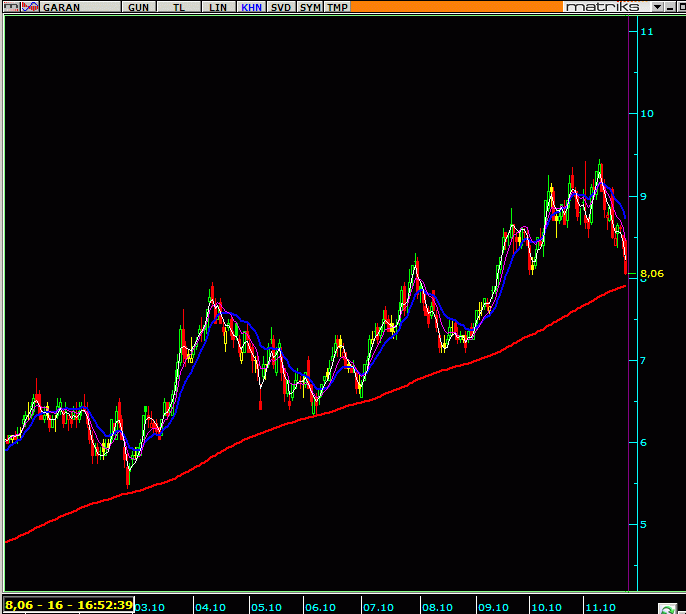This screenshot has height=614, width=686.
Task: Click the matriks logo in title bar
Action: [601, 7]
